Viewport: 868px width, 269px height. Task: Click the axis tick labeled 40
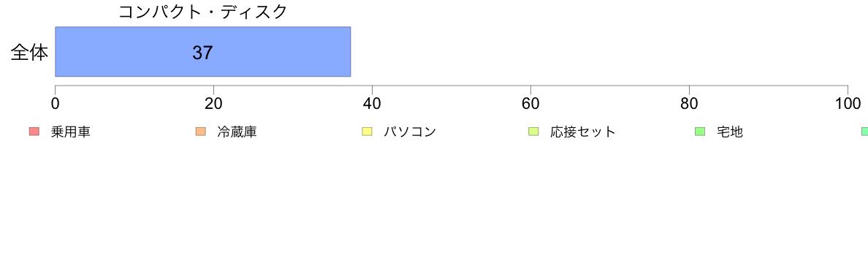[372, 103]
